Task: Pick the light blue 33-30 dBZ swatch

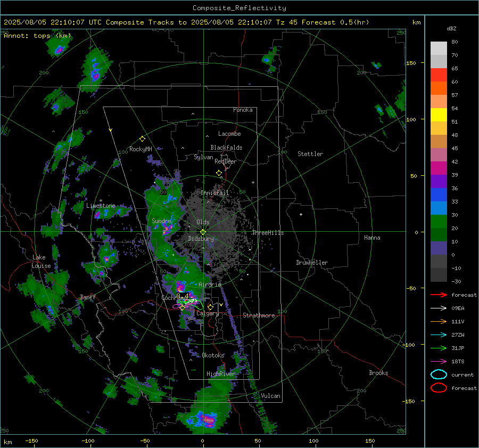Action: click(x=439, y=208)
